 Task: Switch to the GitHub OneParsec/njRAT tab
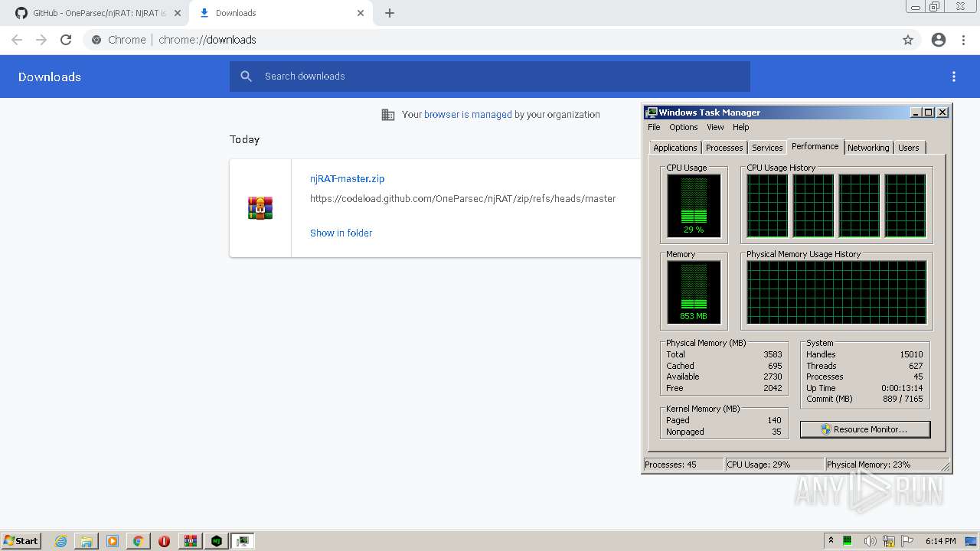click(98, 13)
